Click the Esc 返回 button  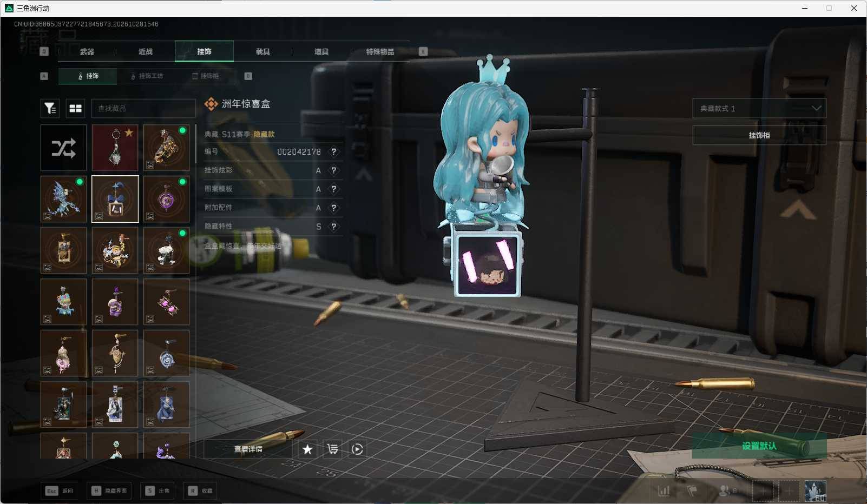pyautogui.click(x=60, y=491)
